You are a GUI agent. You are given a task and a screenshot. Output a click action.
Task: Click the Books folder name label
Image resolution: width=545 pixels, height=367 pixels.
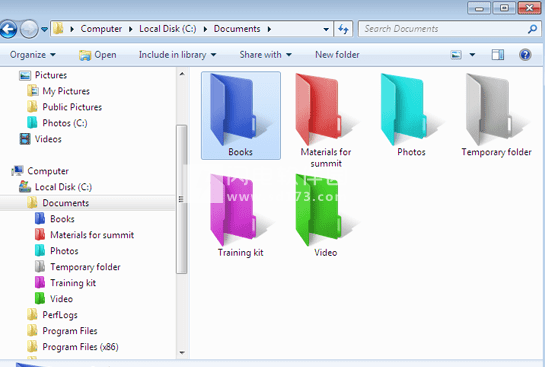tap(240, 152)
